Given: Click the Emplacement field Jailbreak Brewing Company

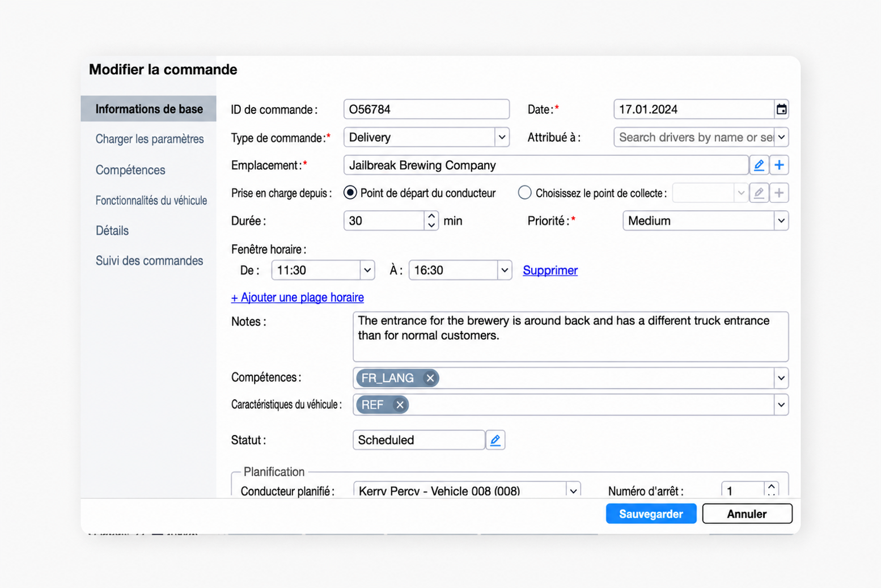Looking at the screenshot, I should [x=546, y=165].
